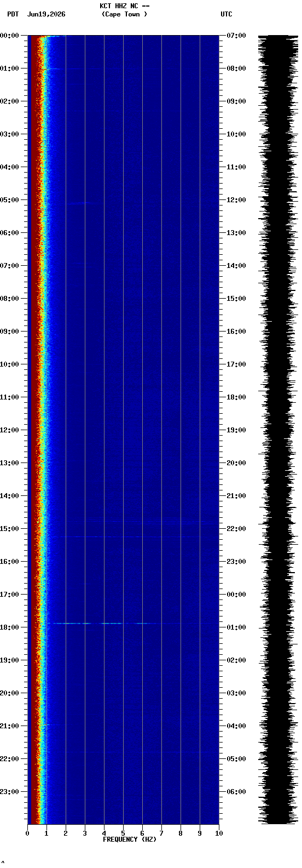Click the PDT time label '02:00'
The height and width of the screenshot is (868, 302).
[9, 101]
